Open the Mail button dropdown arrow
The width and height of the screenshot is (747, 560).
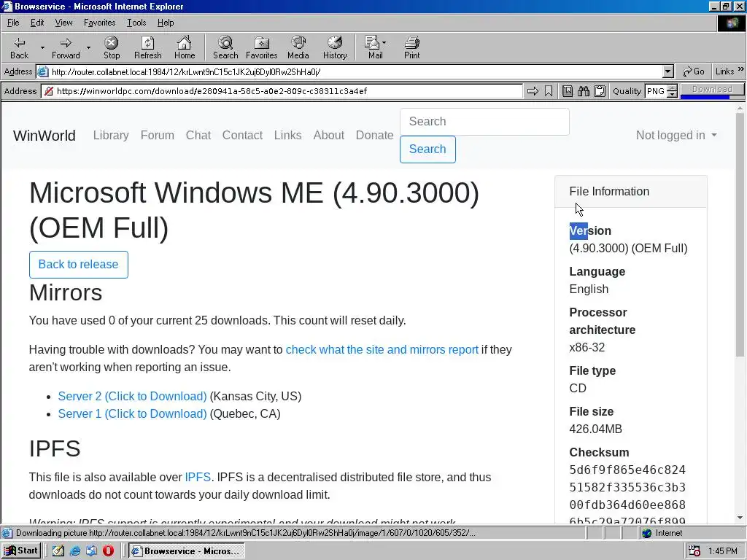click(384, 43)
